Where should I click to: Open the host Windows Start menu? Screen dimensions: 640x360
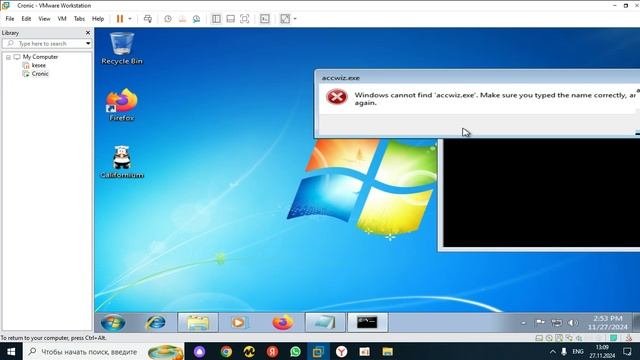click(x=11, y=351)
